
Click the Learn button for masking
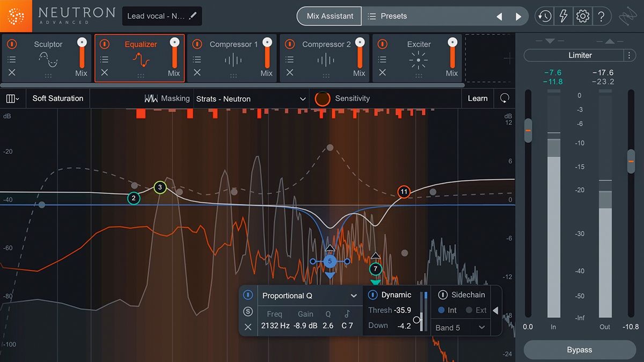coord(477,98)
